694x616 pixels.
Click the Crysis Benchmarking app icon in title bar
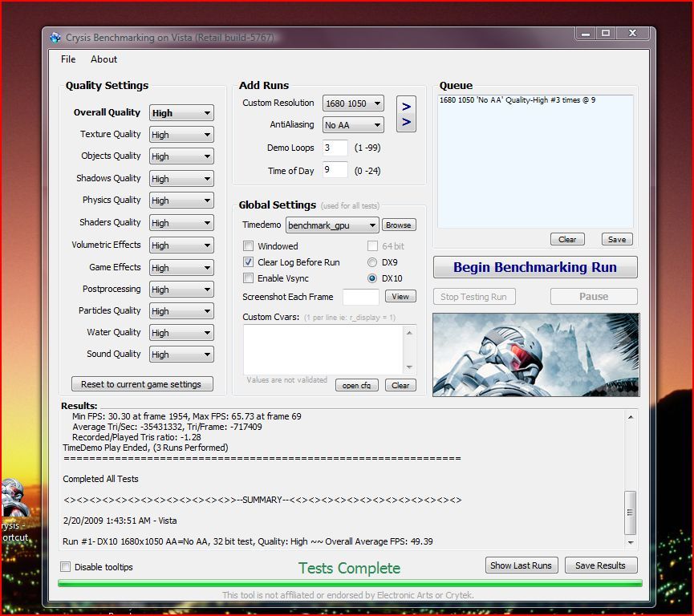55,38
